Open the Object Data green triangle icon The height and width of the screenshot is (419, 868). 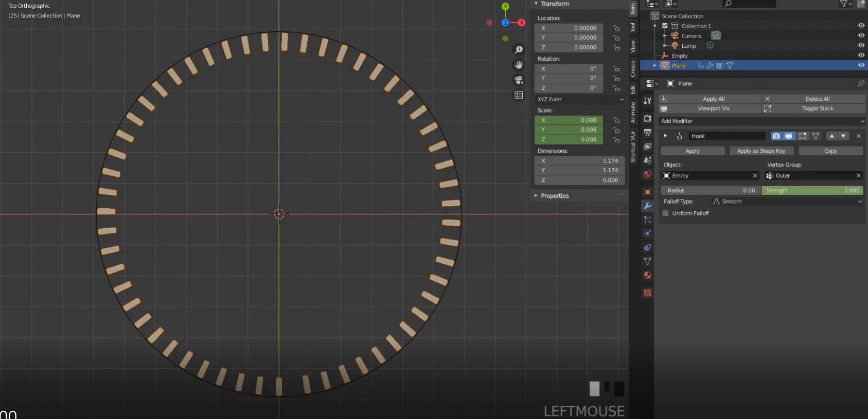648,261
